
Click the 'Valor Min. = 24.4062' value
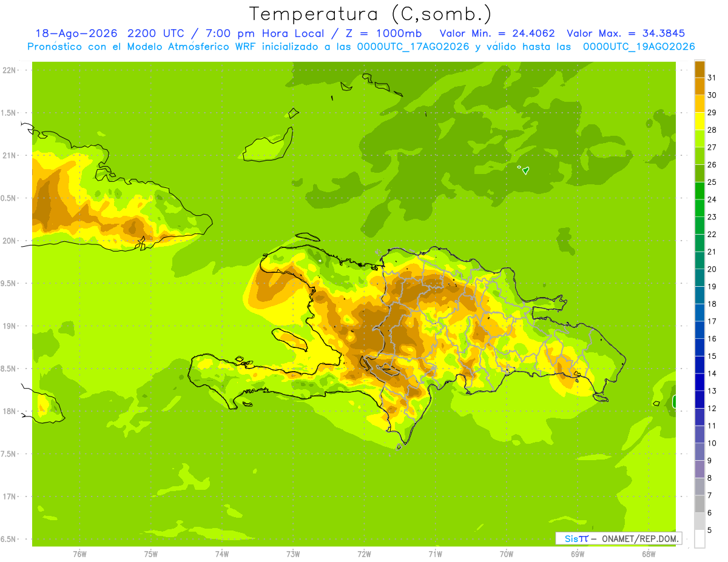coord(497,33)
